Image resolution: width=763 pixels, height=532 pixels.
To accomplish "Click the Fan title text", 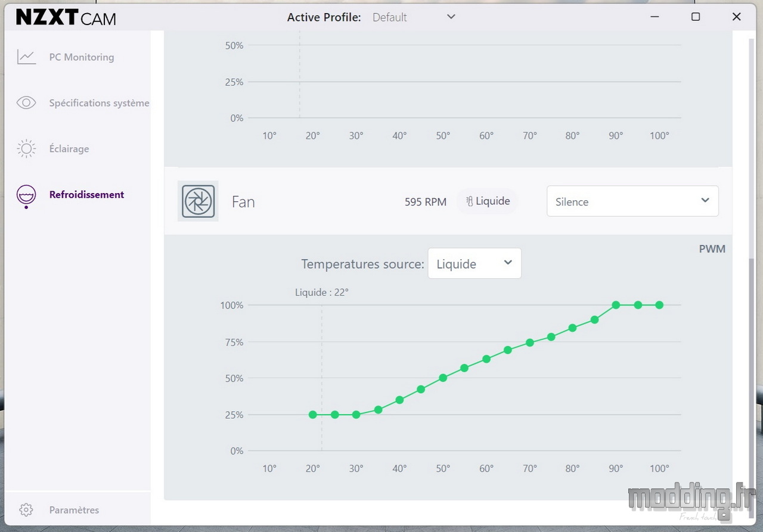I will click(x=243, y=202).
